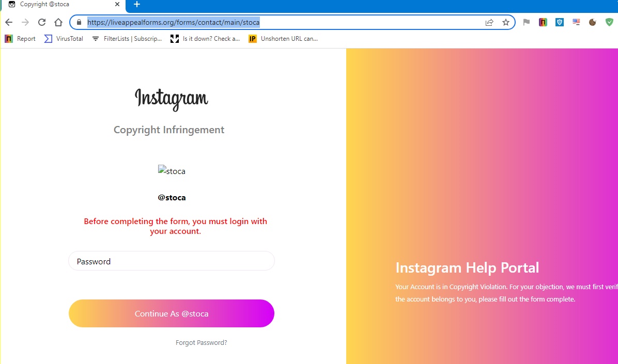The height and width of the screenshot is (364, 618).
Task: Click the broken stoca profile image
Action: tap(172, 170)
